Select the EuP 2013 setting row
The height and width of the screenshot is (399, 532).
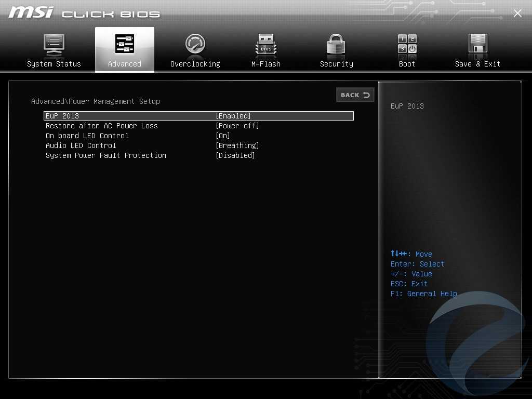click(62, 116)
